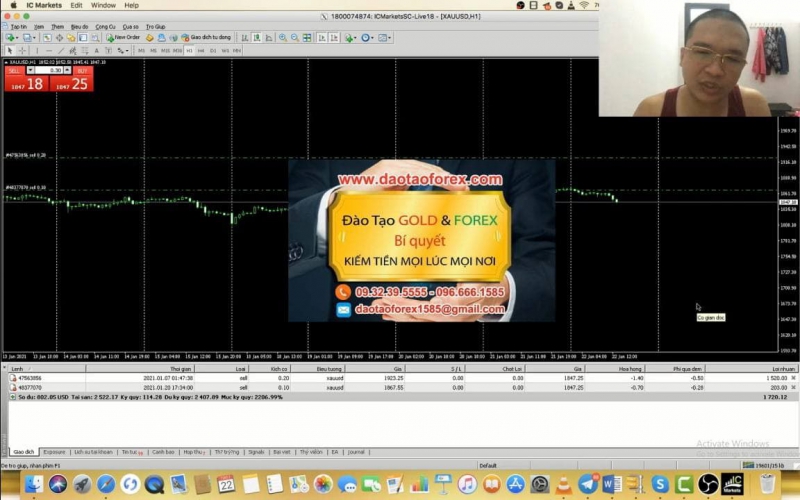Click the chart zoom in magnifier icon
This screenshot has width=800, height=500.
click(x=283, y=38)
